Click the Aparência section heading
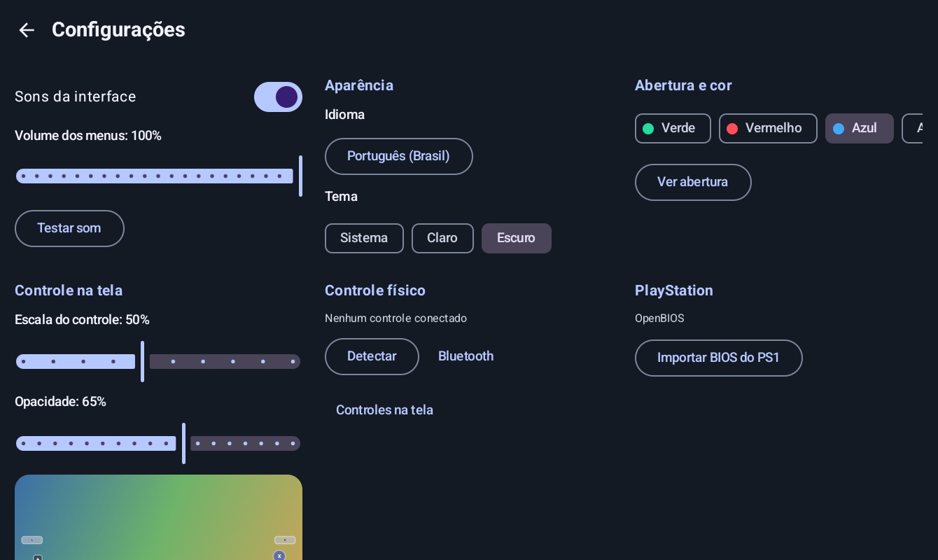Screen dimensions: 938x560 pyautogui.click(x=359, y=85)
